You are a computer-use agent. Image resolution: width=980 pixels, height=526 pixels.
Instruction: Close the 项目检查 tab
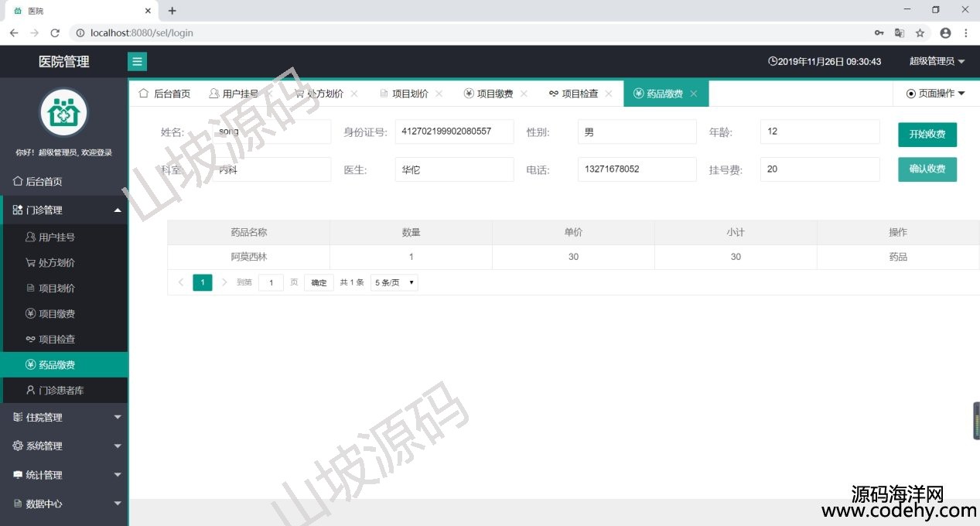tap(609, 94)
